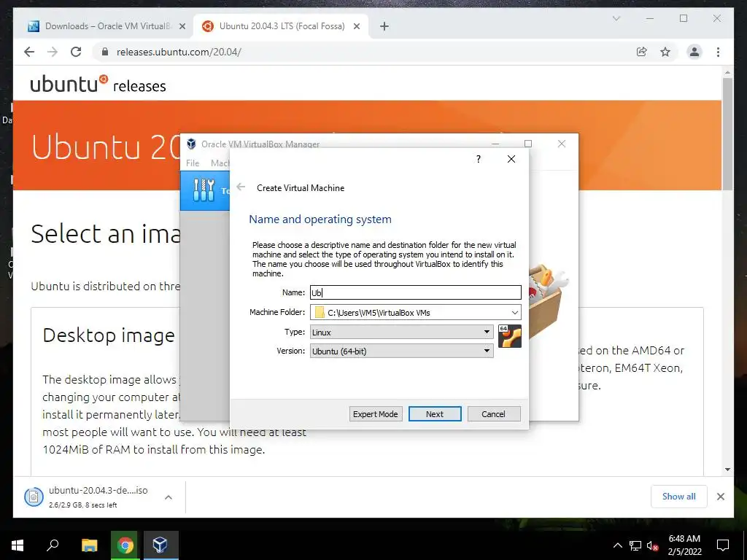Expand the download item options chevron

169,497
